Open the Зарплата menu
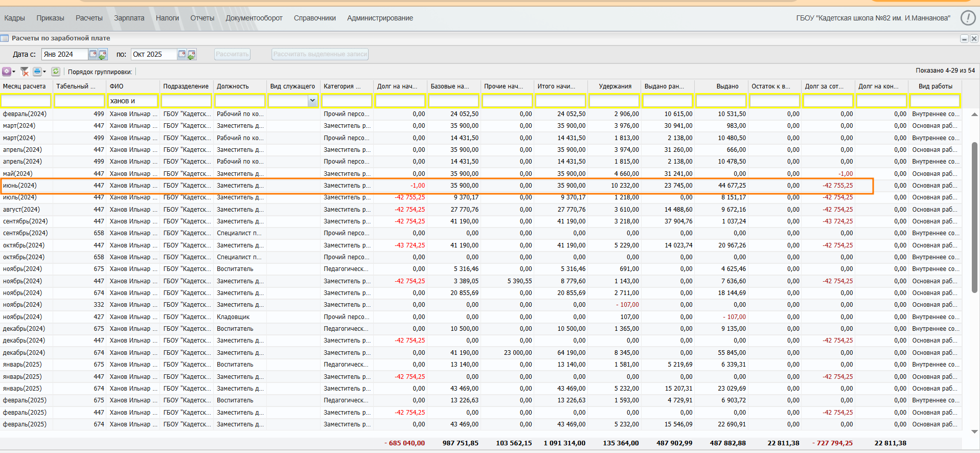The height and width of the screenshot is (453, 980). [x=129, y=18]
